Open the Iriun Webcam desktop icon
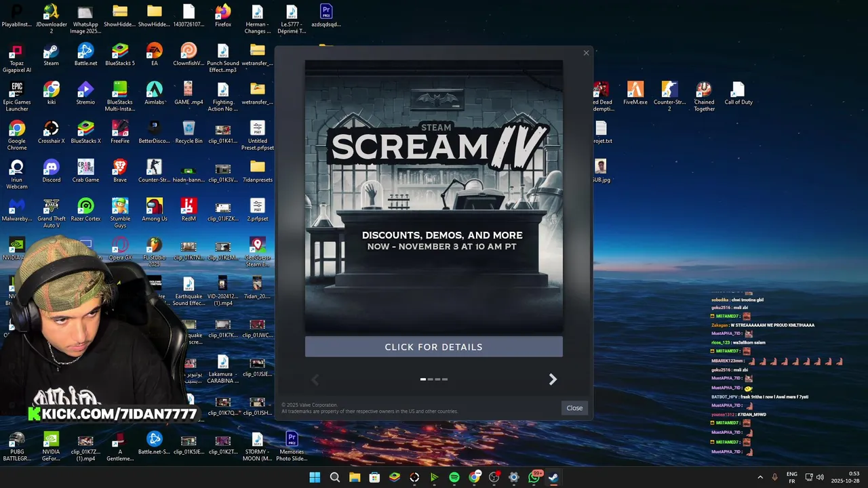 [x=17, y=175]
